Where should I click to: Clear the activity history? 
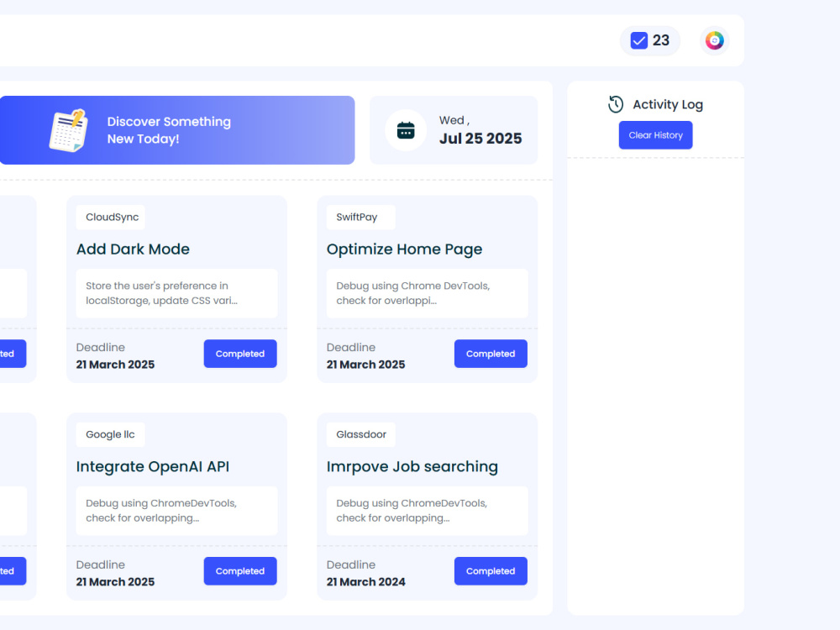656,135
